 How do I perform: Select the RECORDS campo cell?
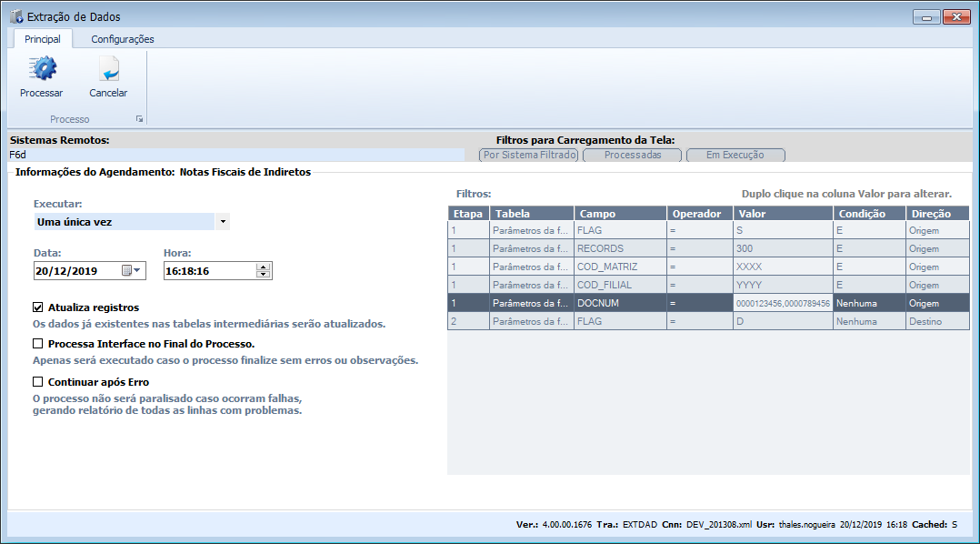point(621,248)
